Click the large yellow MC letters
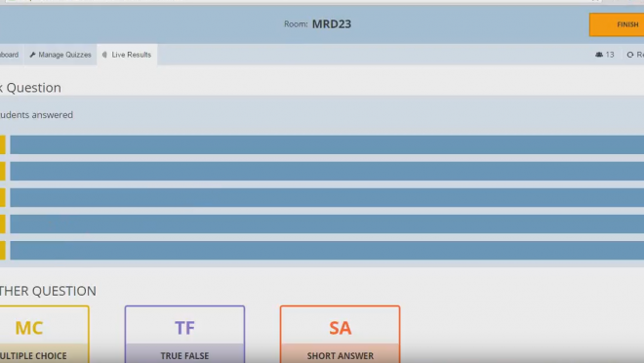644x363 pixels. pyautogui.click(x=28, y=328)
